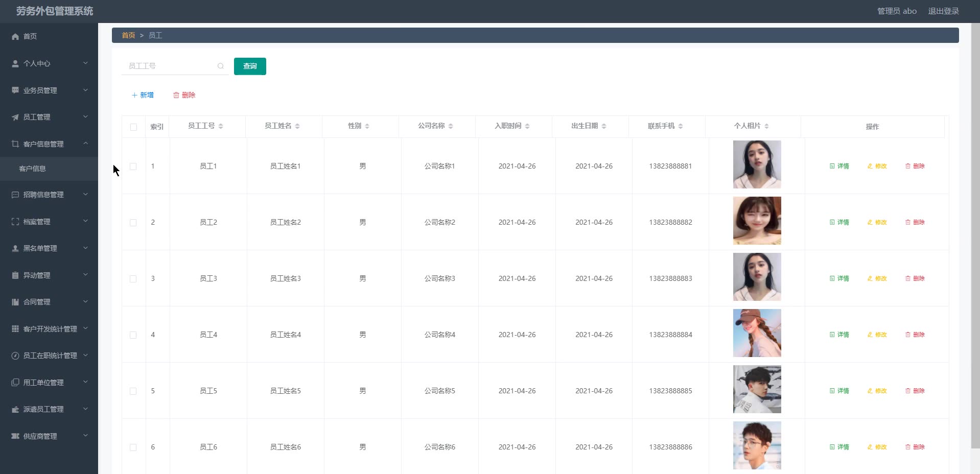The image size is (980, 474).
Task: Tick the checkbox for row 员工1
Action: tap(133, 166)
